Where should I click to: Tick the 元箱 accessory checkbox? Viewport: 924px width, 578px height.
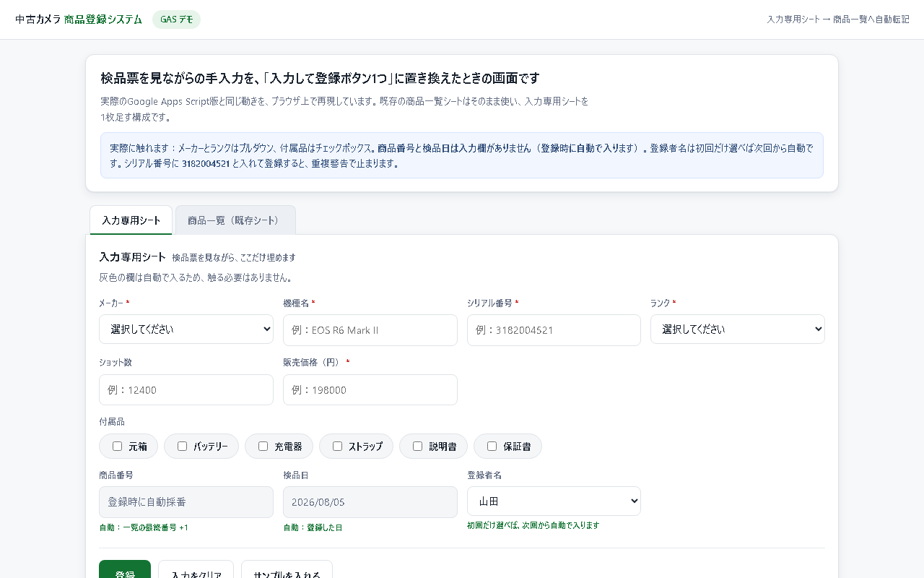pos(118,447)
